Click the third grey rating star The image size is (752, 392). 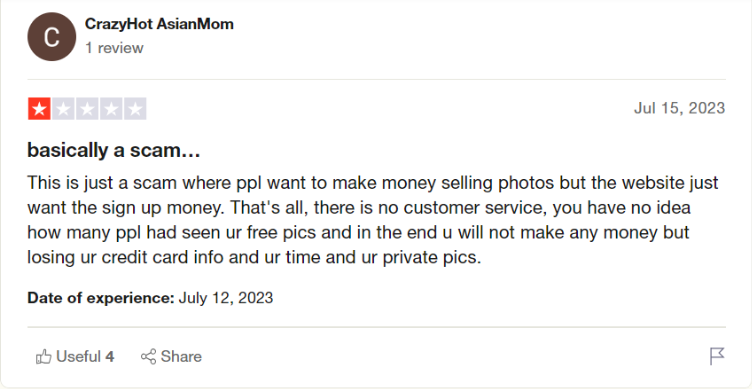[87, 109]
